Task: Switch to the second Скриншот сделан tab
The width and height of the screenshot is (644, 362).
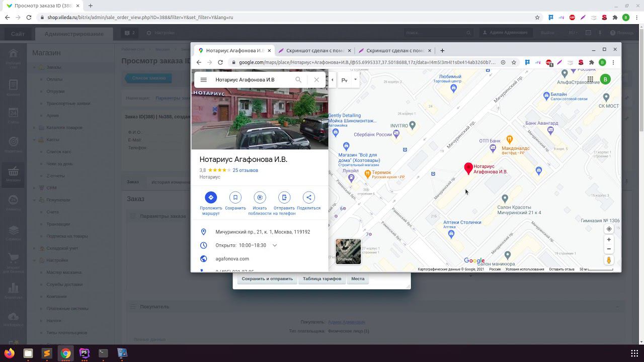Action: click(395, 50)
